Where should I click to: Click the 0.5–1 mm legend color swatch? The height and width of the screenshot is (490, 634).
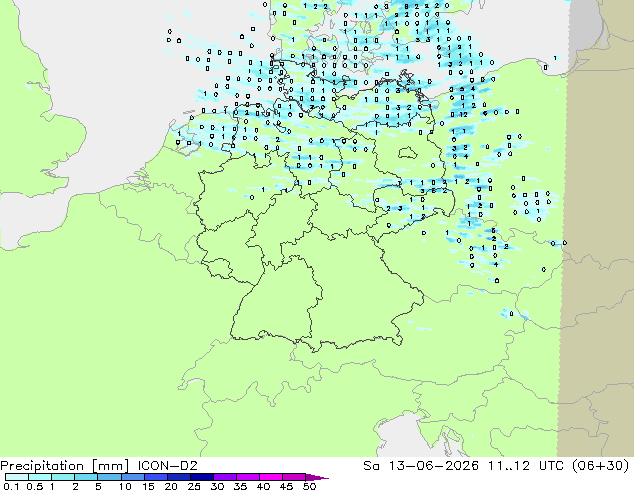[40, 477]
